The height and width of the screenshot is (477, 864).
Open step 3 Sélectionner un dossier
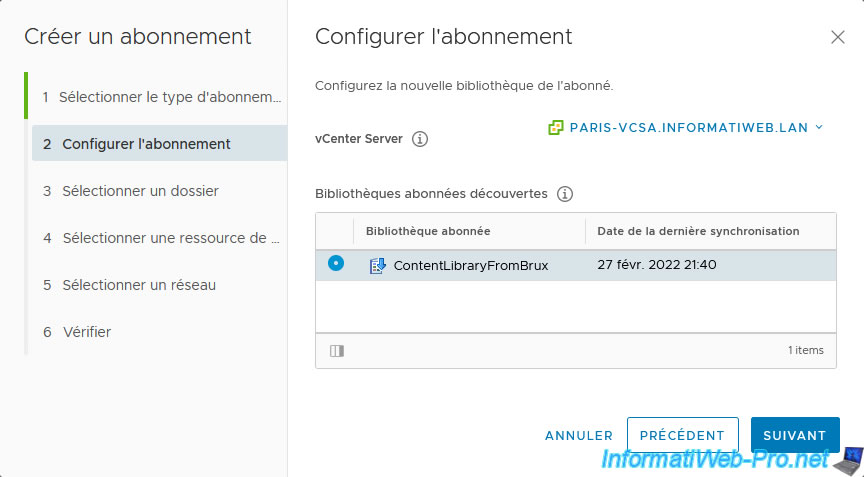pyautogui.click(x=159, y=191)
